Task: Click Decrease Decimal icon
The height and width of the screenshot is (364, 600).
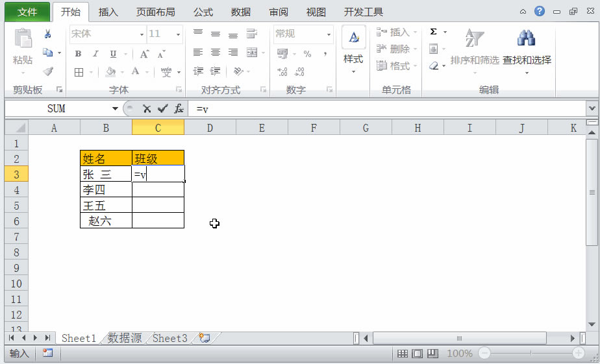Action: [299, 71]
